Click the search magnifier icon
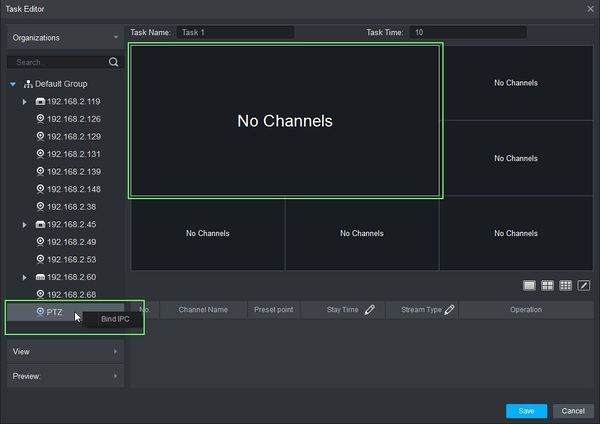600x424 pixels. (114, 62)
